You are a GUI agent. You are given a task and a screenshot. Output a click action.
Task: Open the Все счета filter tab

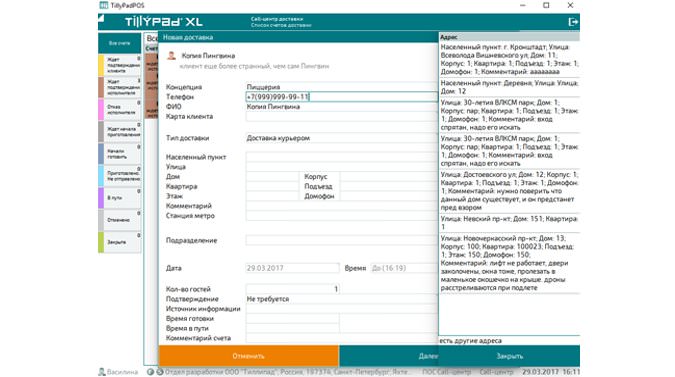pyautogui.click(x=120, y=43)
